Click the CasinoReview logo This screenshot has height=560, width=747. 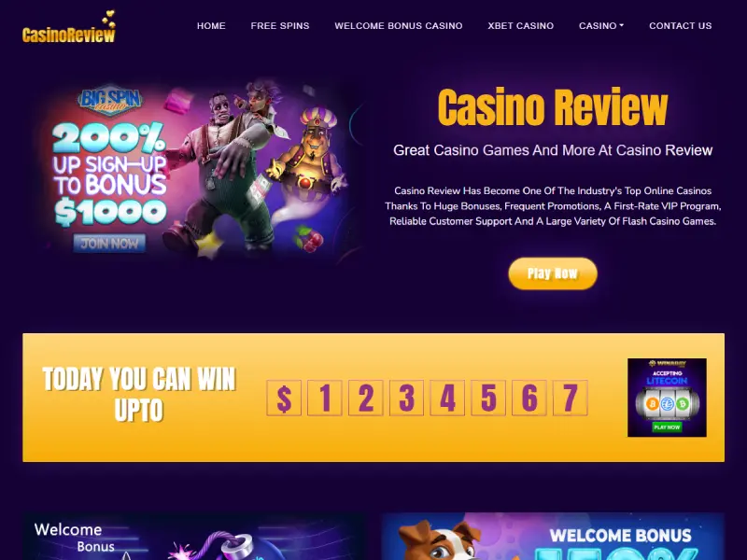pos(68,27)
